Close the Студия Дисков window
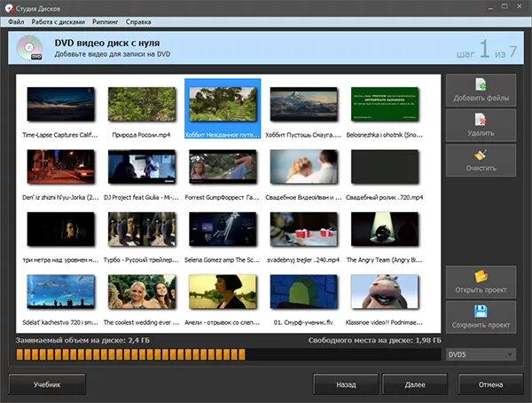The height and width of the screenshot is (403, 532). [520, 6]
